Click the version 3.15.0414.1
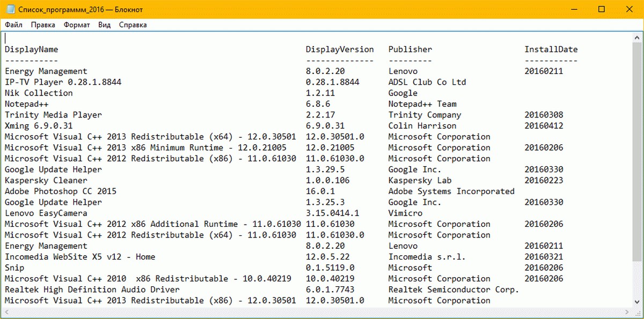 (333, 213)
